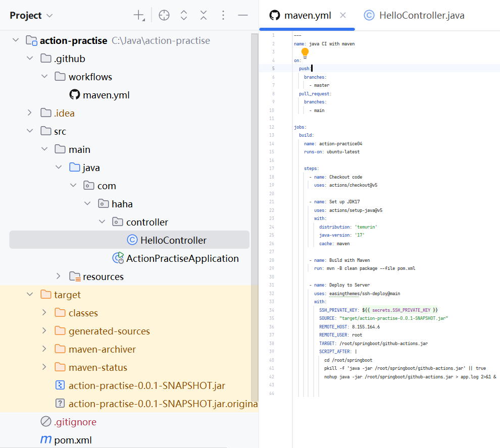Expand the maven-archiver folder
This screenshot has height=448, width=500.
click(44, 349)
